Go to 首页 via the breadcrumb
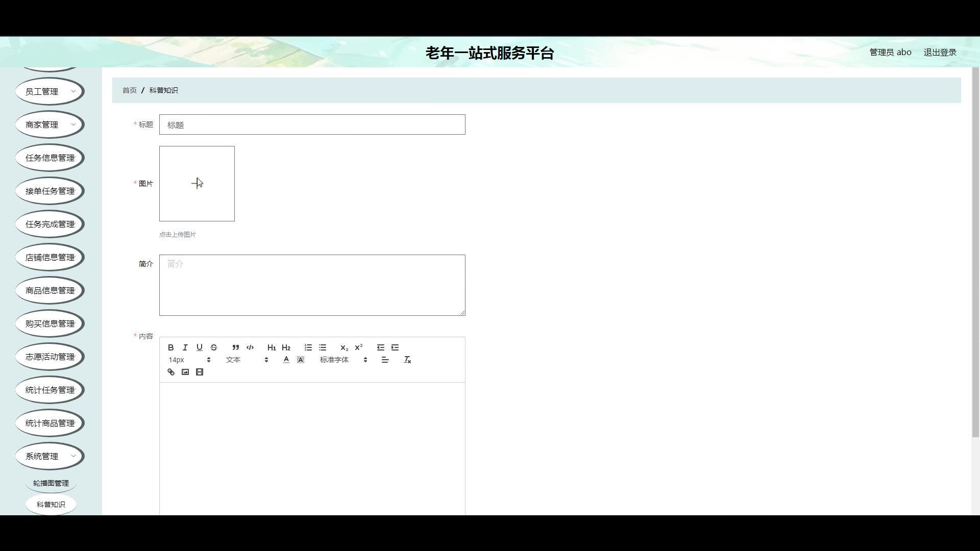Image resolution: width=980 pixels, height=551 pixels. [130, 90]
